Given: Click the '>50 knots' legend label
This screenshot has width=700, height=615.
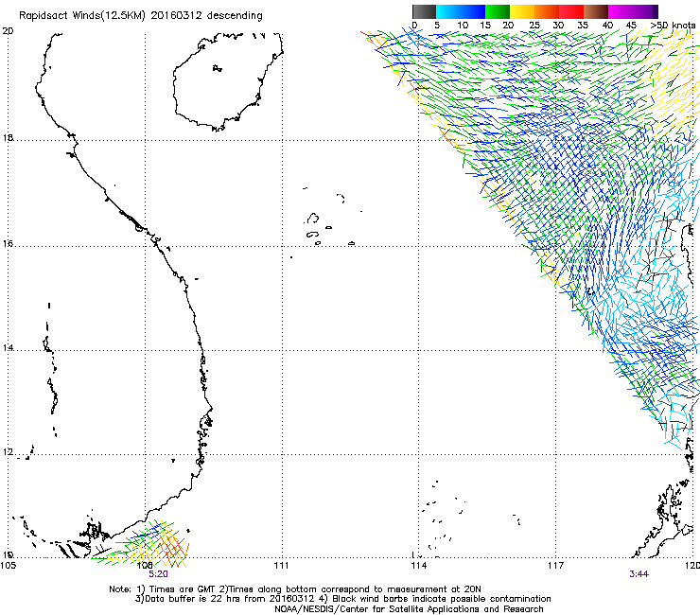Looking at the screenshot, I should point(673,26).
